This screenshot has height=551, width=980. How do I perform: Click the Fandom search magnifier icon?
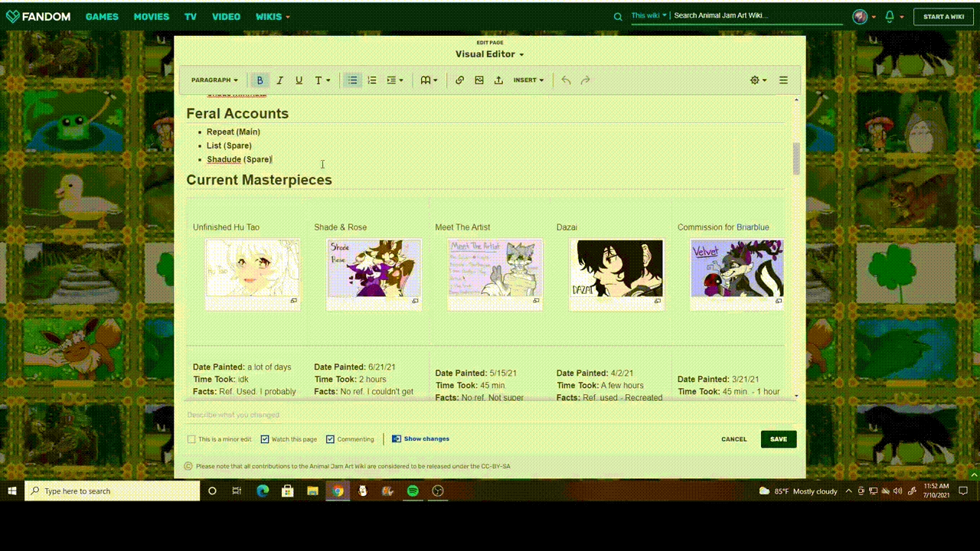618,16
